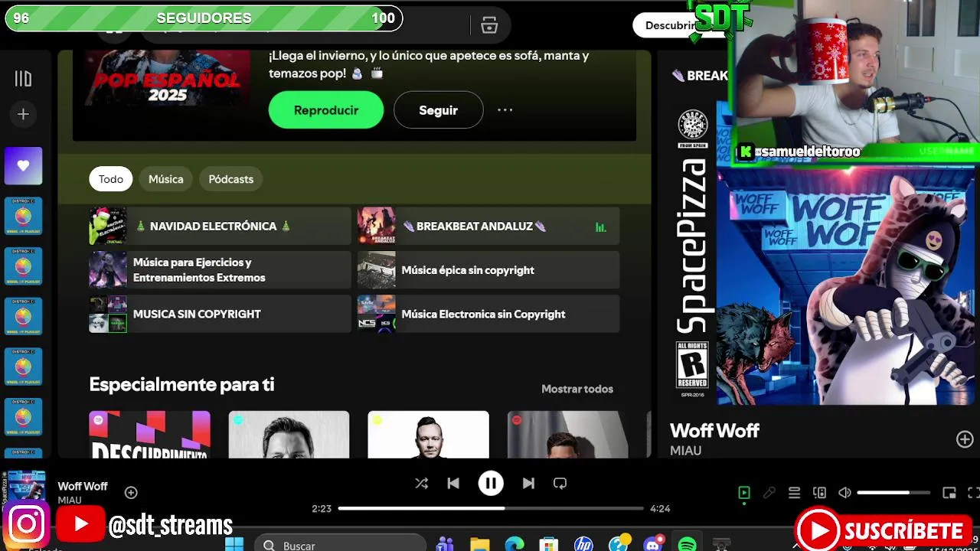Mute the volume speaker icon
980x551 pixels.
pyautogui.click(x=844, y=493)
